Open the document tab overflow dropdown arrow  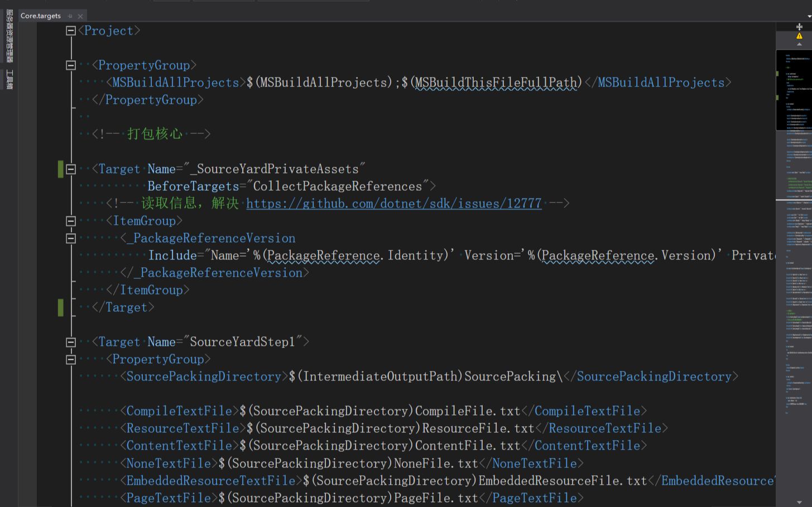[809, 16]
